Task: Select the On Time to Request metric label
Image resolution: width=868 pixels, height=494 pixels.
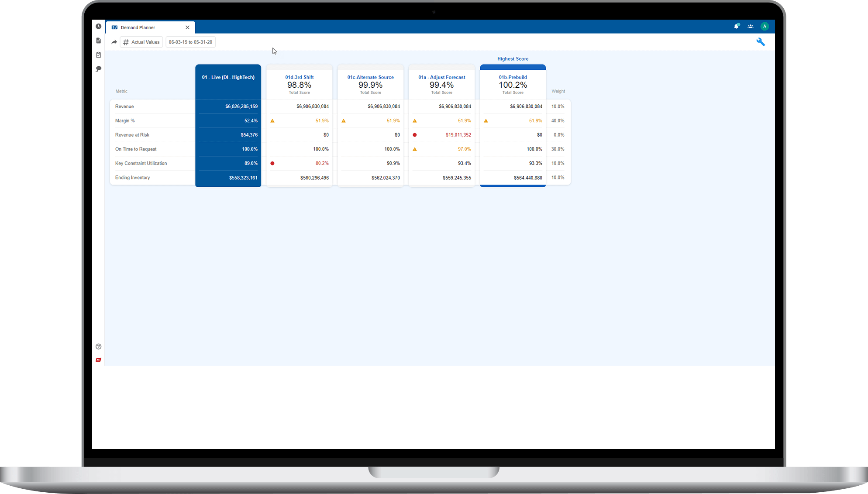Action: [136, 149]
